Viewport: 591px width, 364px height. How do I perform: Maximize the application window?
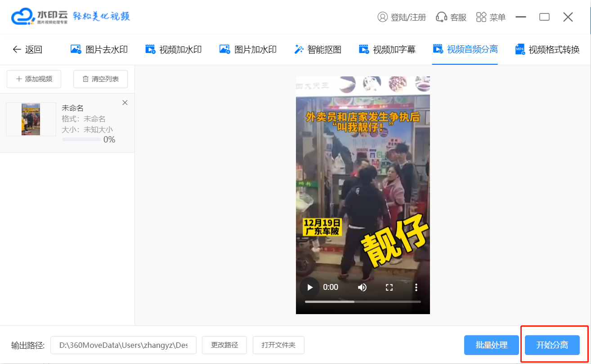point(544,17)
